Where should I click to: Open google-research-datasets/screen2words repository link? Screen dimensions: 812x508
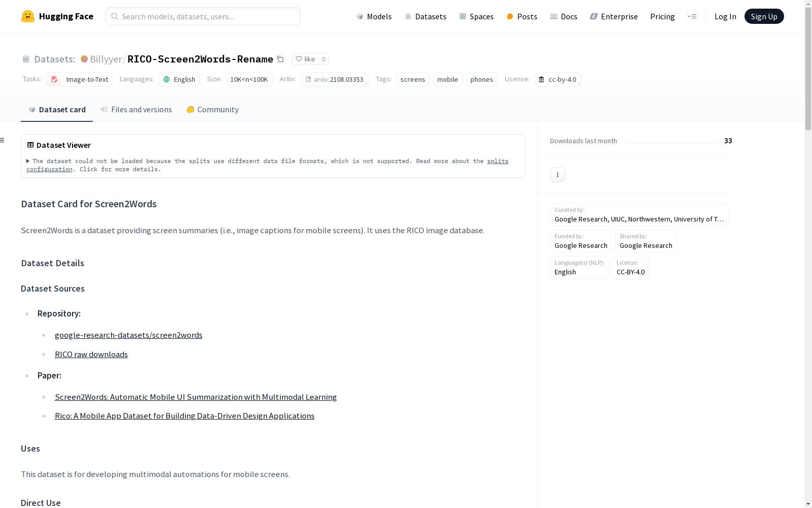coord(128,335)
